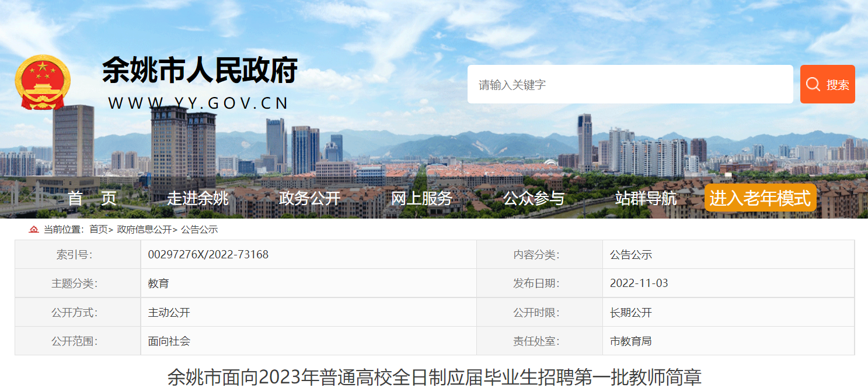The width and height of the screenshot is (868, 391).
Task: Focus the 请输入关键字 search field
Action: [630, 84]
